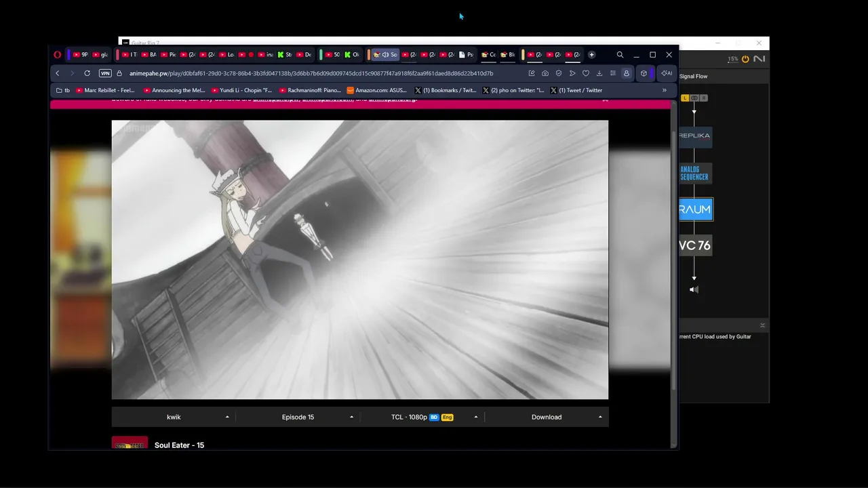
Task: Select right channel R in Guitar Rig
Action: [x=704, y=98]
